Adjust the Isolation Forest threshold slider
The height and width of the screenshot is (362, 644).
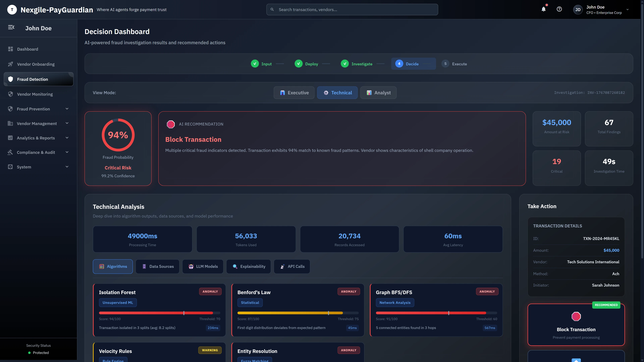(x=184, y=313)
